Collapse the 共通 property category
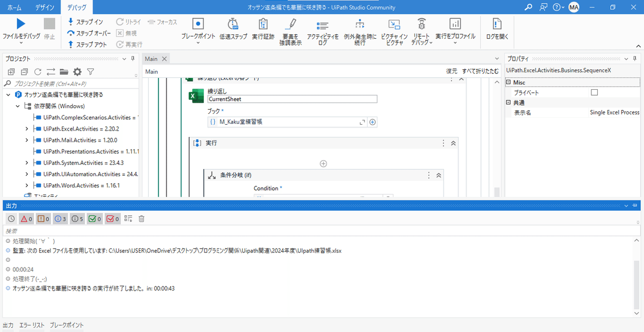This screenshot has width=644, height=332. coord(509,103)
